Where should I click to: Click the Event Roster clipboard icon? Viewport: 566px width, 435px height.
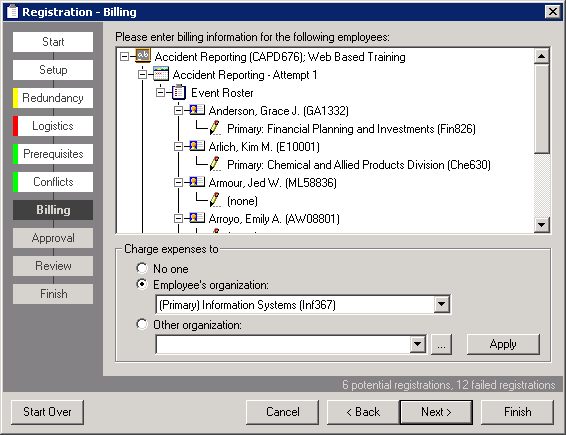[179, 92]
